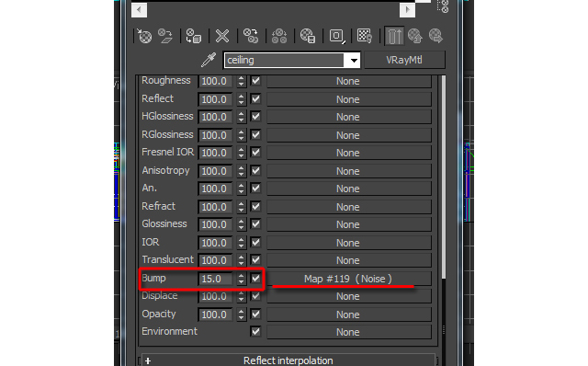Click the Fresnel IOR spinner arrows
This screenshot has width=588, height=366.
(241, 153)
